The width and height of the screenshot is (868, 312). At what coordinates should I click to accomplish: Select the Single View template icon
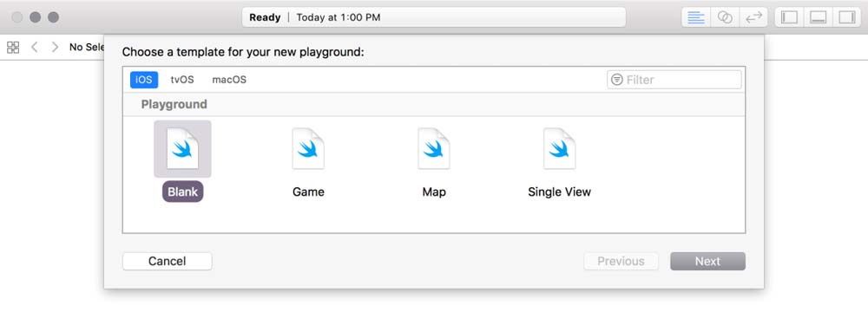pyautogui.click(x=560, y=149)
